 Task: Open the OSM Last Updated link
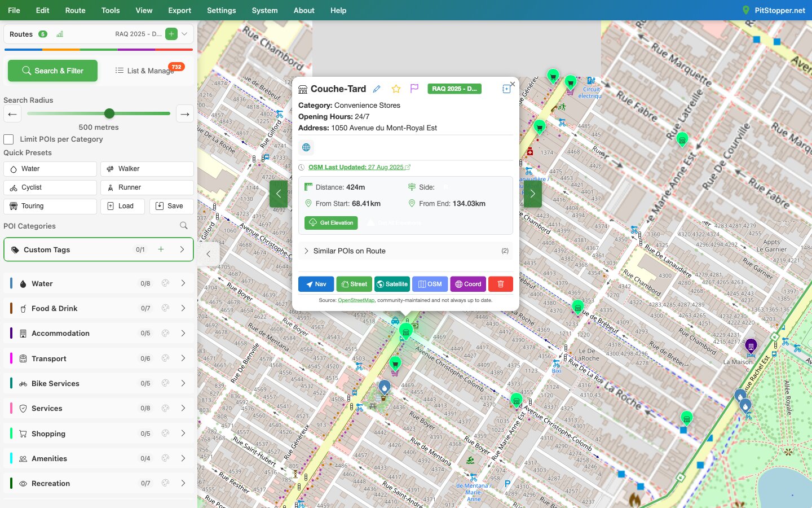(359, 167)
